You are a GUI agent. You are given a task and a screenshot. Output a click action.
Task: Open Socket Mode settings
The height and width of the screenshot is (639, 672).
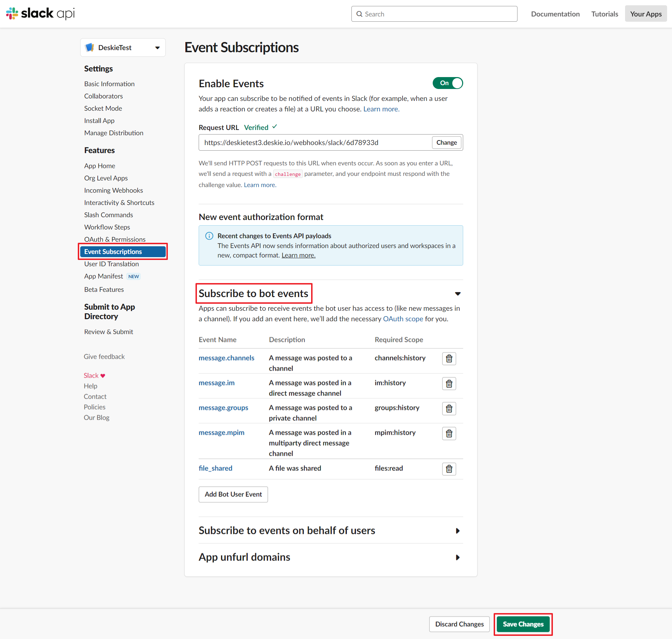click(103, 108)
